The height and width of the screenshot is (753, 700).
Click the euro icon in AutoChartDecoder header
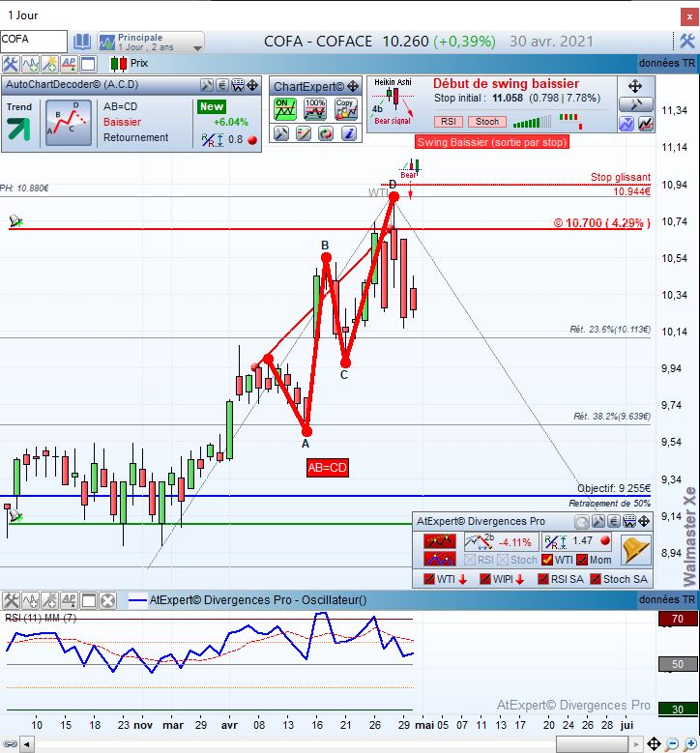click(x=222, y=85)
